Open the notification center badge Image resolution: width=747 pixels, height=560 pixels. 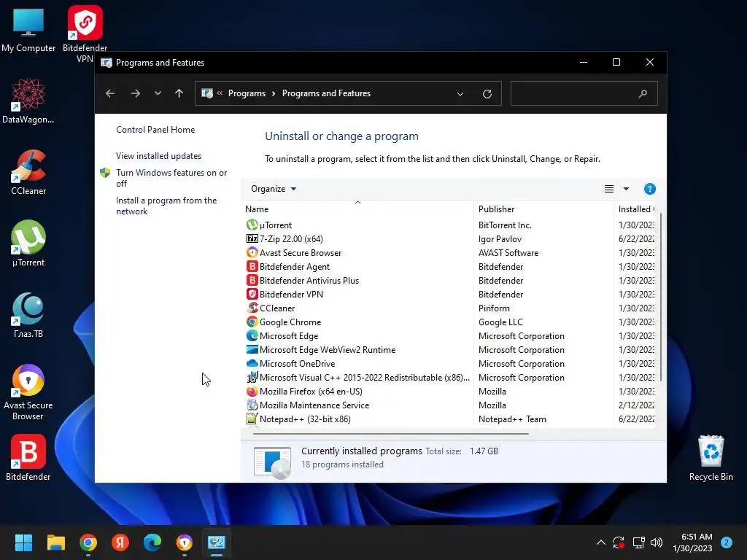[x=727, y=542]
